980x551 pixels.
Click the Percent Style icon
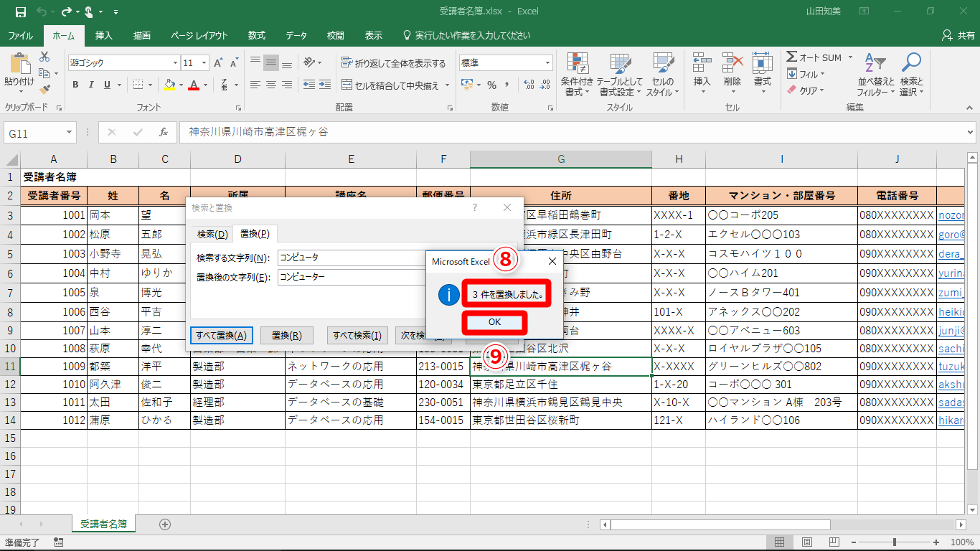tap(491, 85)
